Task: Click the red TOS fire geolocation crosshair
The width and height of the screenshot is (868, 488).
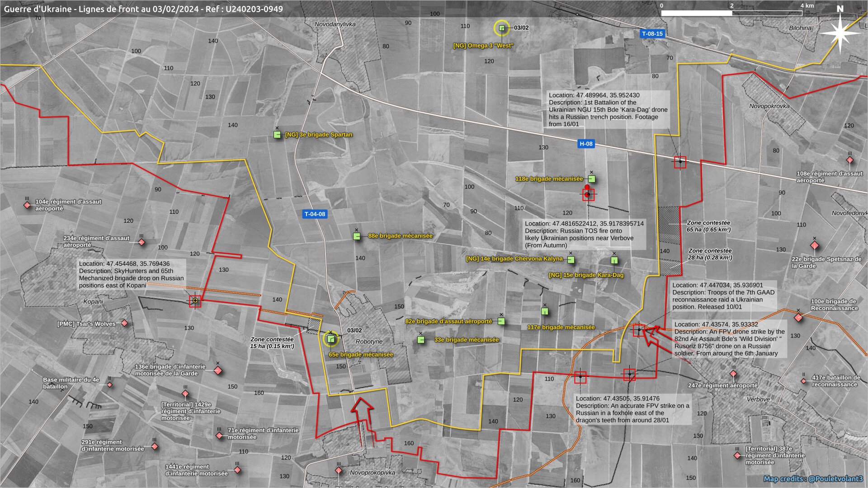Action: click(x=588, y=195)
